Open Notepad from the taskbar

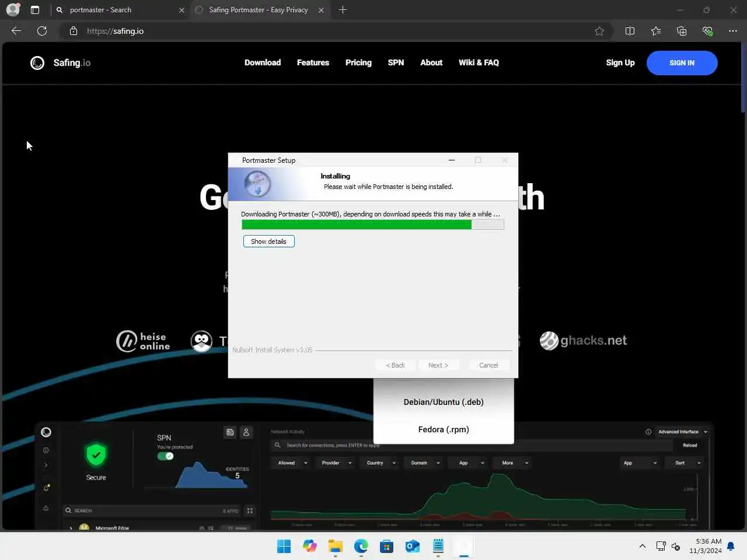click(x=438, y=546)
